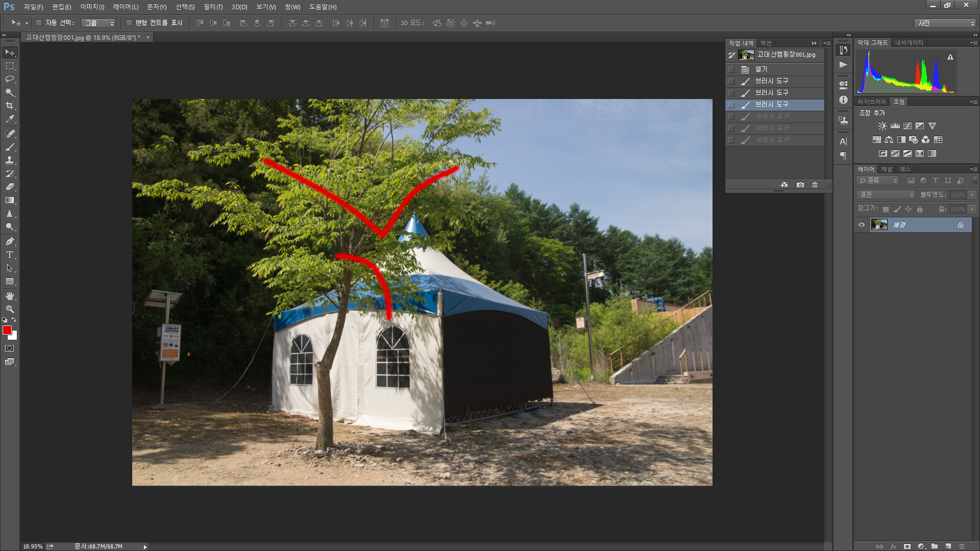The image size is (980, 551).
Task: Select the Eyedropper tool
Action: tap(10, 119)
